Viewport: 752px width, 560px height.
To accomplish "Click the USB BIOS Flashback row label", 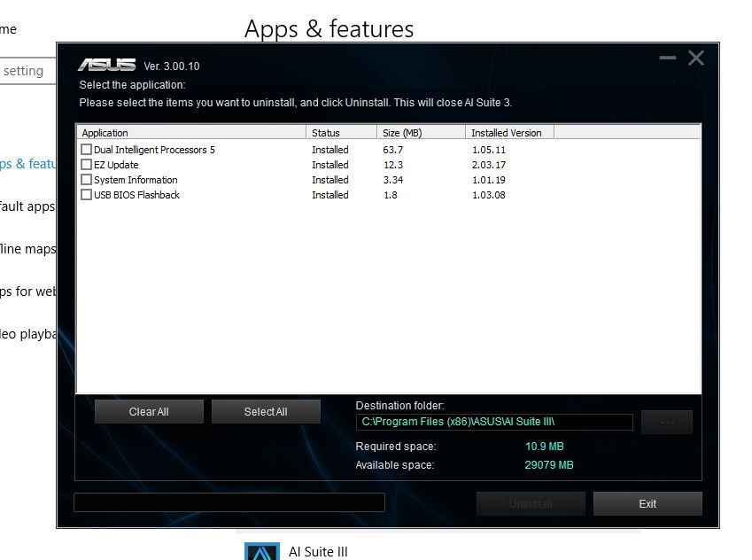I will click(136, 195).
